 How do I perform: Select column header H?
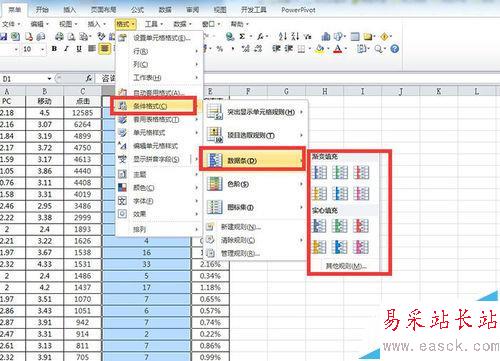pos(324,91)
